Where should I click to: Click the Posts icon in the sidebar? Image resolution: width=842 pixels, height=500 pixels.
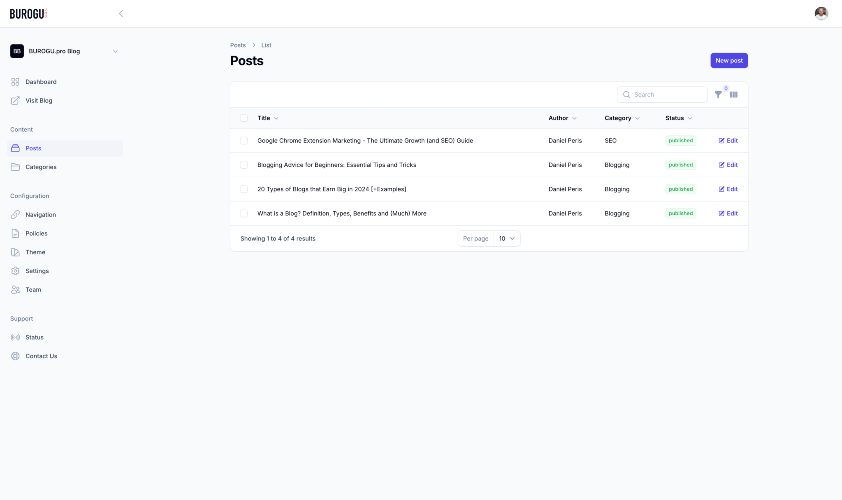15,148
